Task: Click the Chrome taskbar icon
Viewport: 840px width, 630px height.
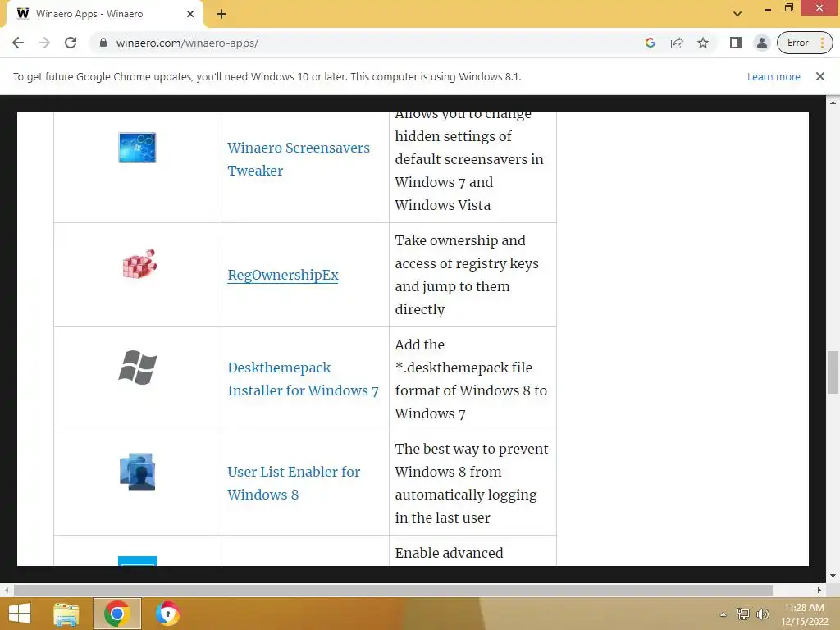Action: 117,614
